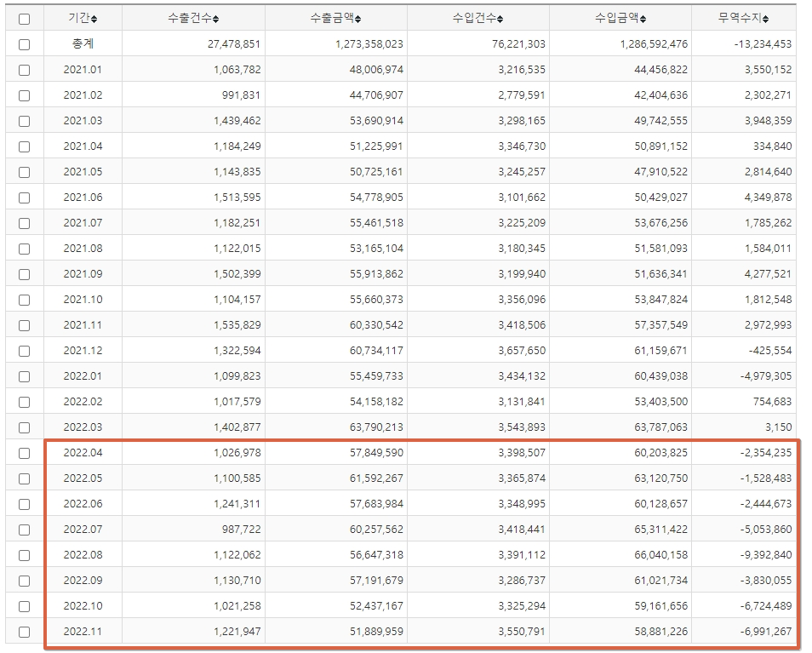The width and height of the screenshot is (812, 653).
Task: Click the 수출금액 column header text
Action: [332, 18]
